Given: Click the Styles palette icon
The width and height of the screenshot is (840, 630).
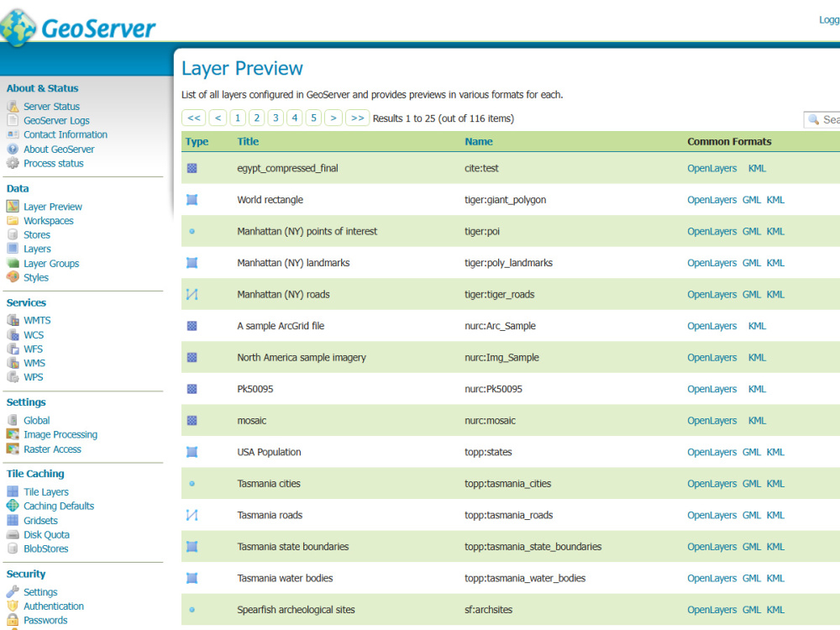Looking at the screenshot, I should click(x=13, y=277).
